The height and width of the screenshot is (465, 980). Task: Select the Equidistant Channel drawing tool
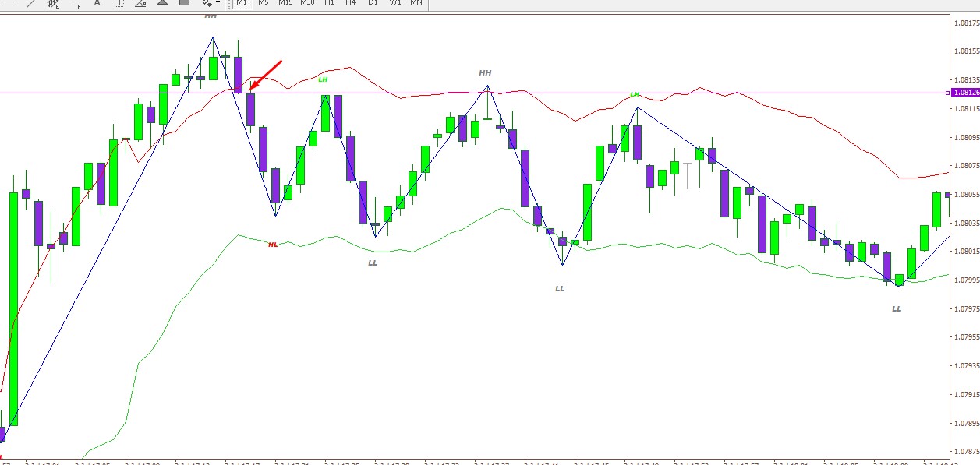tap(55, 2)
